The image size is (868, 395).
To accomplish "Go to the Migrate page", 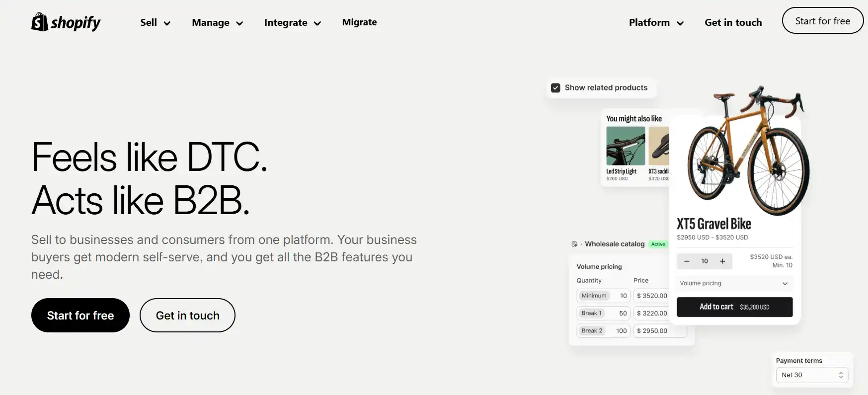I will pyautogui.click(x=359, y=22).
